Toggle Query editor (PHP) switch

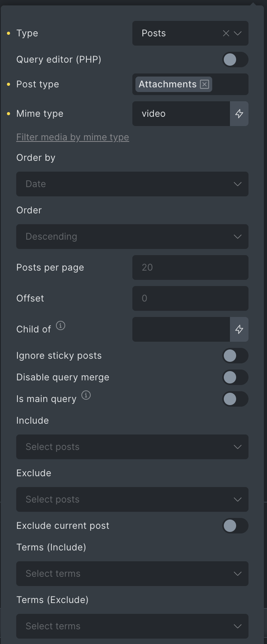coord(235,60)
